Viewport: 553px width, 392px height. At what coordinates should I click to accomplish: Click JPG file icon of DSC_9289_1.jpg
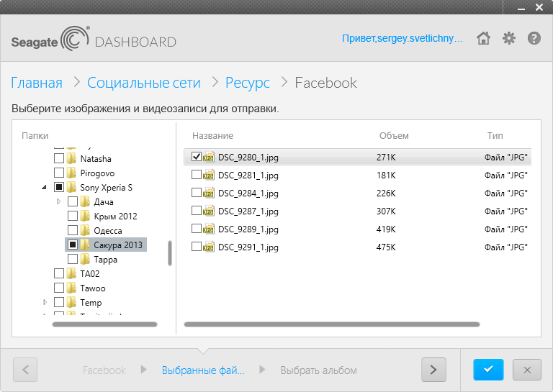[x=208, y=229]
